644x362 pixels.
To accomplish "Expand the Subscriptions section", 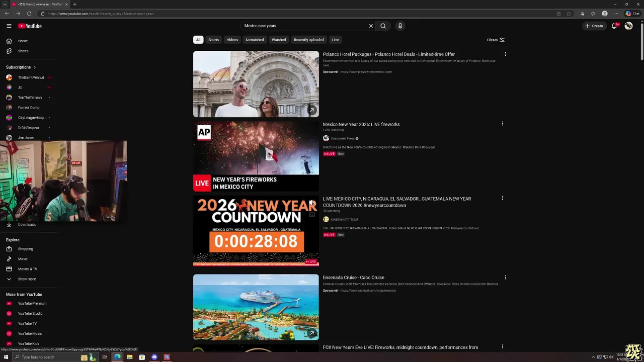I will click(21, 67).
